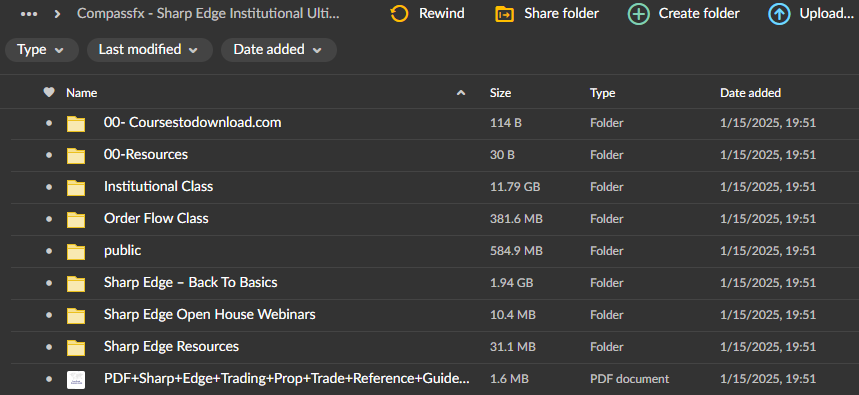Click the Upload... button label
This screenshot has width=859, height=395.
click(827, 14)
